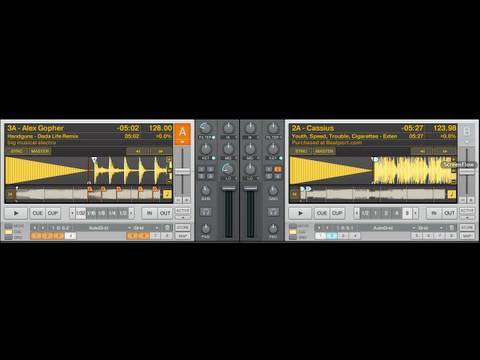Click the orange FX assign button on channel B
Viewport: 480px width, 360px height.
pos(277,169)
